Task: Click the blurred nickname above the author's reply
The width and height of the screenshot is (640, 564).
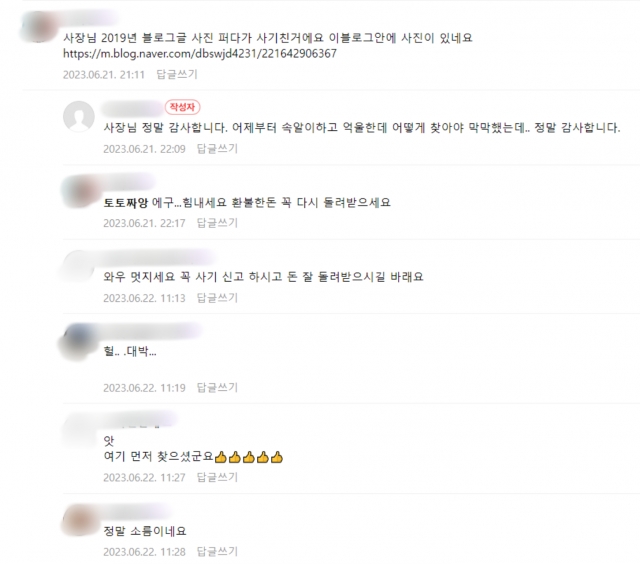Action: tap(132, 108)
